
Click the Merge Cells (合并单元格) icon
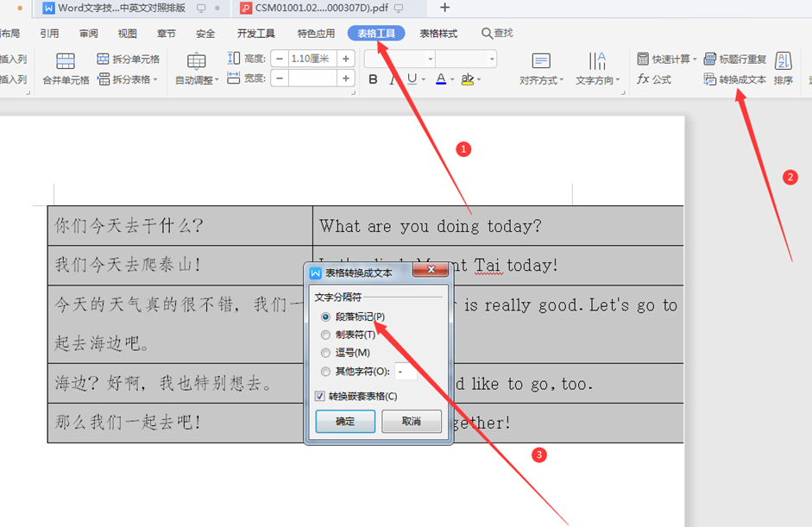(x=66, y=61)
